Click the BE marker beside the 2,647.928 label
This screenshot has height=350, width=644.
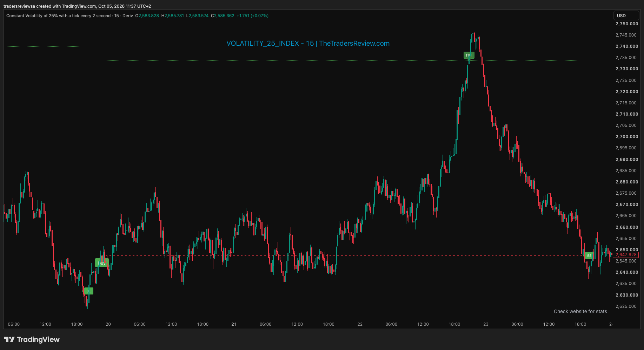tap(589, 255)
